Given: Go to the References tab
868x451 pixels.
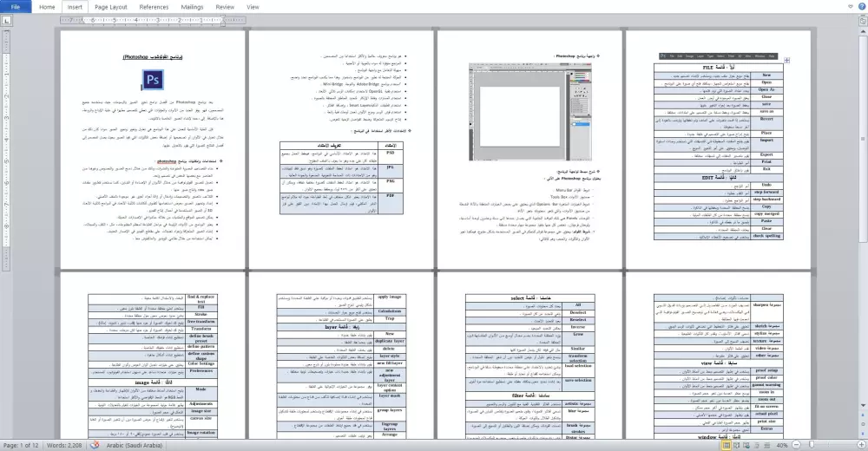Looking at the screenshot, I should coord(154,7).
